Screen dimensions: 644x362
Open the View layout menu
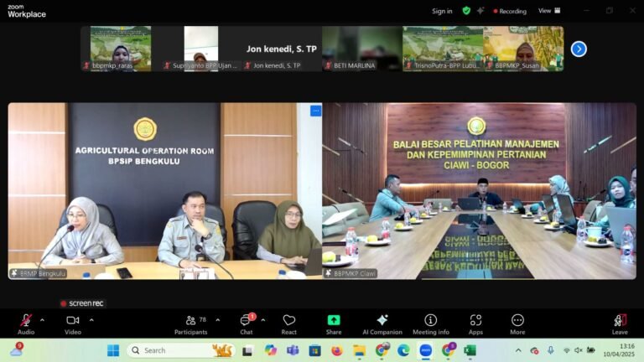548,11
